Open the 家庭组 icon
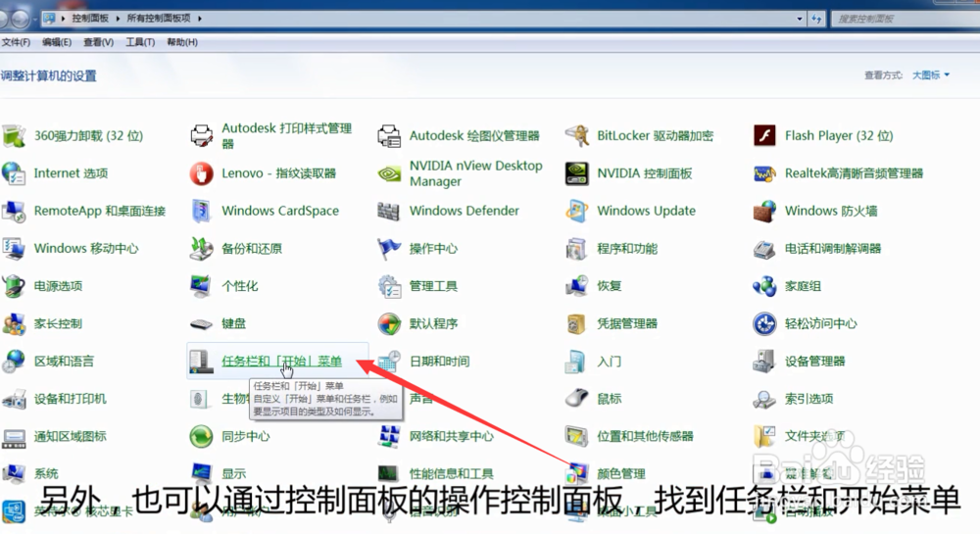This screenshot has width=980, height=534. [764, 286]
